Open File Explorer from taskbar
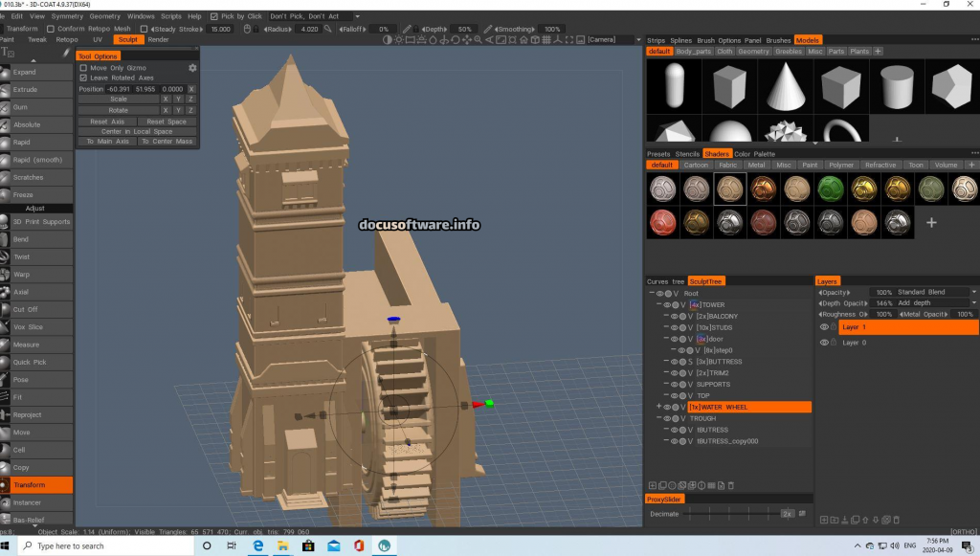This screenshot has width=980, height=556. click(282, 545)
